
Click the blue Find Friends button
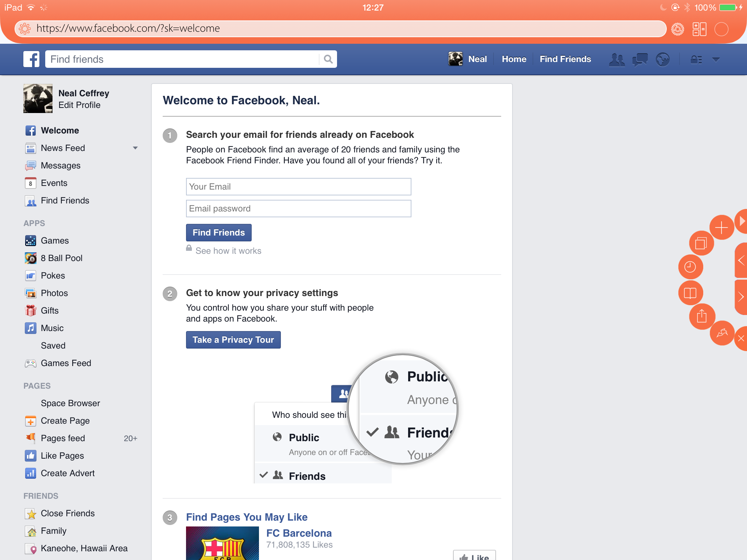[x=218, y=233]
